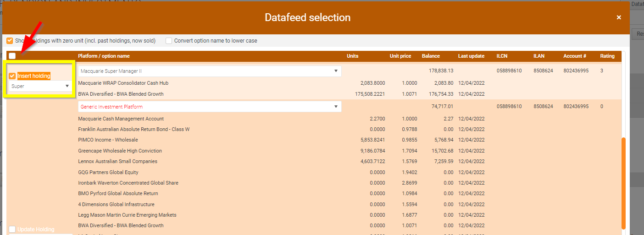
Task: Open the Super type dropdown
Action: (x=40, y=86)
